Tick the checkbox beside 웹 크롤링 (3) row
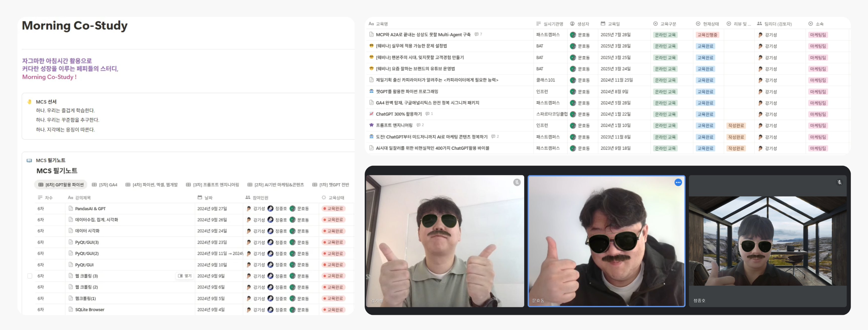The height and width of the screenshot is (330, 868). tap(30, 276)
